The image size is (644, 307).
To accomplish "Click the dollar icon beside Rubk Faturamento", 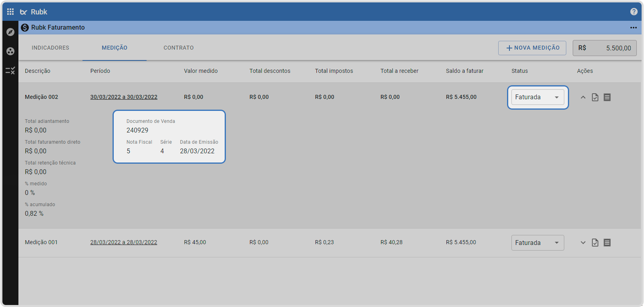I will pos(25,28).
